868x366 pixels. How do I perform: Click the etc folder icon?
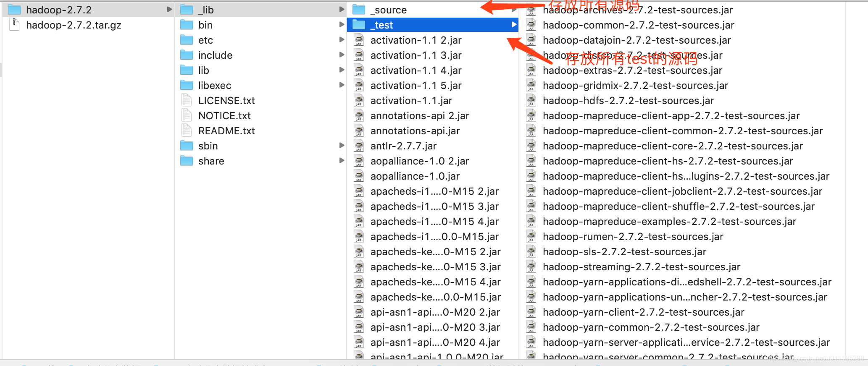[x=187, y=40]
